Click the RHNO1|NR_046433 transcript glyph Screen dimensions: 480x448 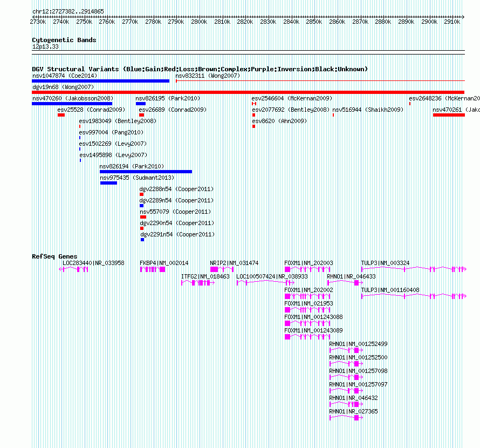(345, 283)
